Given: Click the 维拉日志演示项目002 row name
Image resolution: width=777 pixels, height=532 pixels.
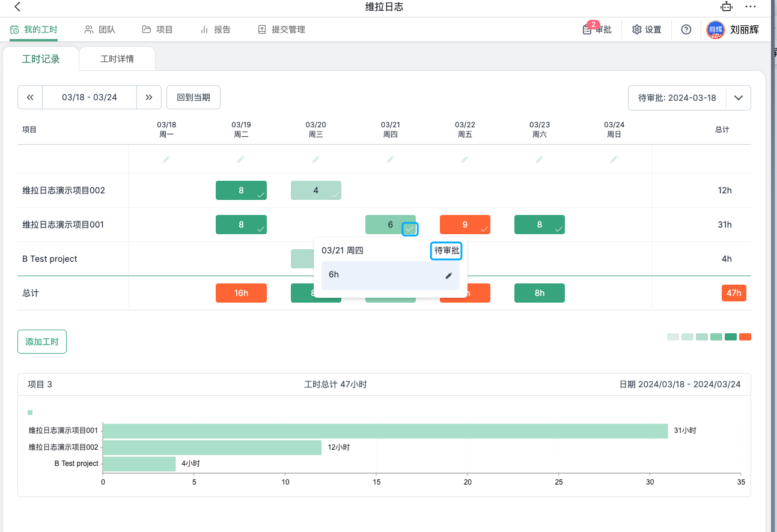Looking at the screenshot, I should click(64, 190).
